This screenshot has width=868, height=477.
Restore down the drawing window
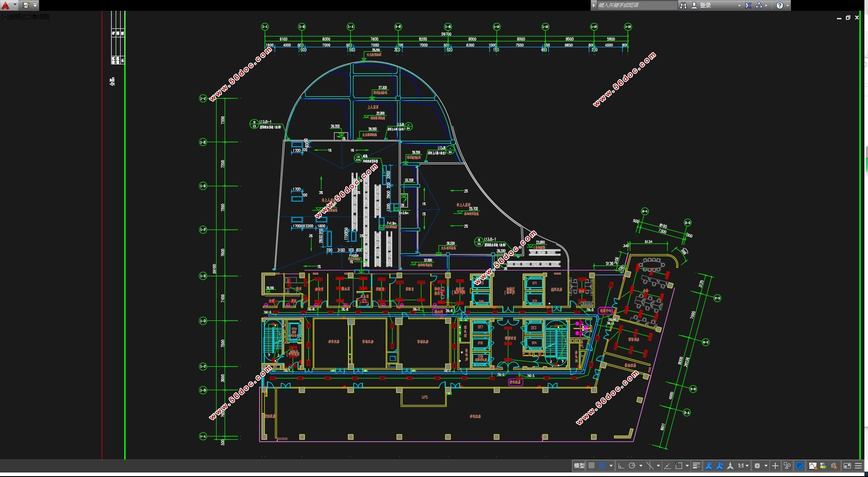coord(848,18)
